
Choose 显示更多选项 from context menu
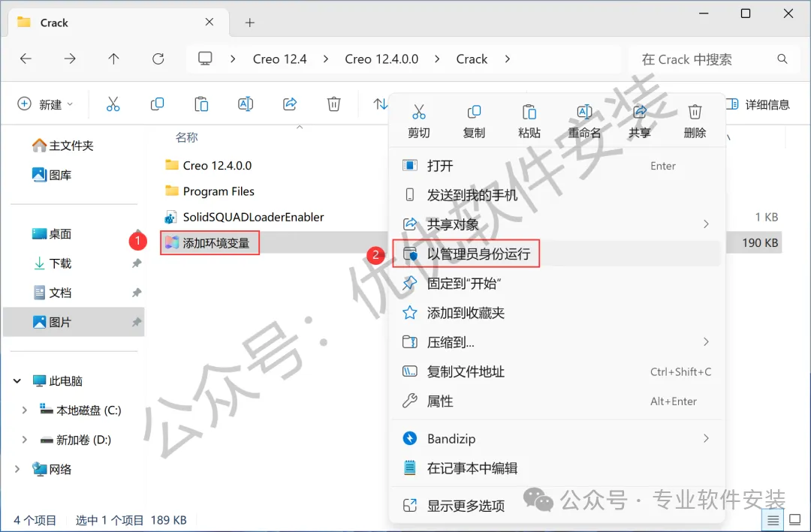[556, 506]
